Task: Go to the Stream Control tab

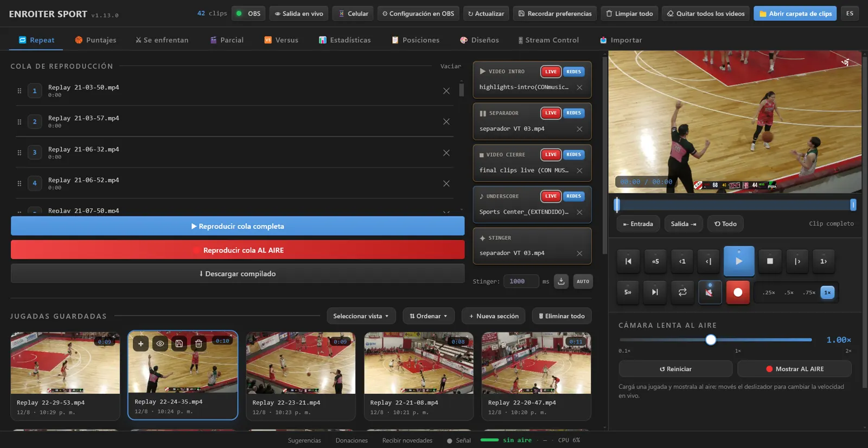Action: 548,40
